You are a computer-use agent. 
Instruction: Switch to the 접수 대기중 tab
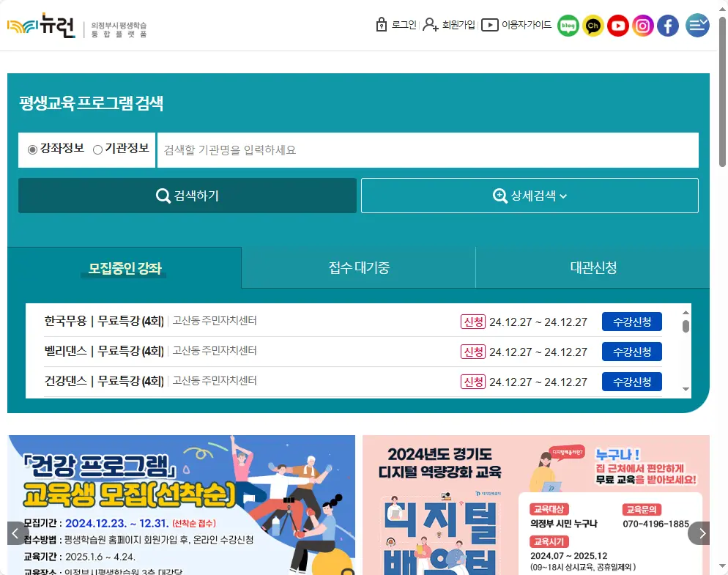[358, 268]
